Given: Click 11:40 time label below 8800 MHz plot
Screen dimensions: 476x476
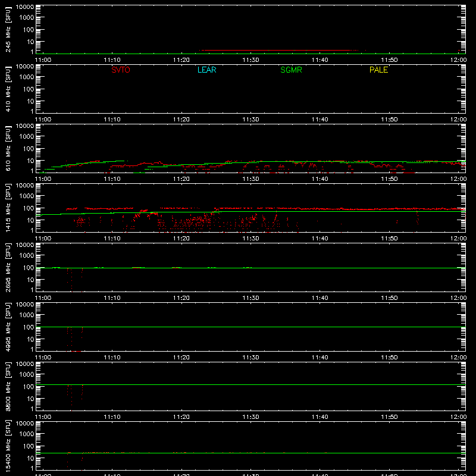Looking at the screenshot, I should coord(320,417).
